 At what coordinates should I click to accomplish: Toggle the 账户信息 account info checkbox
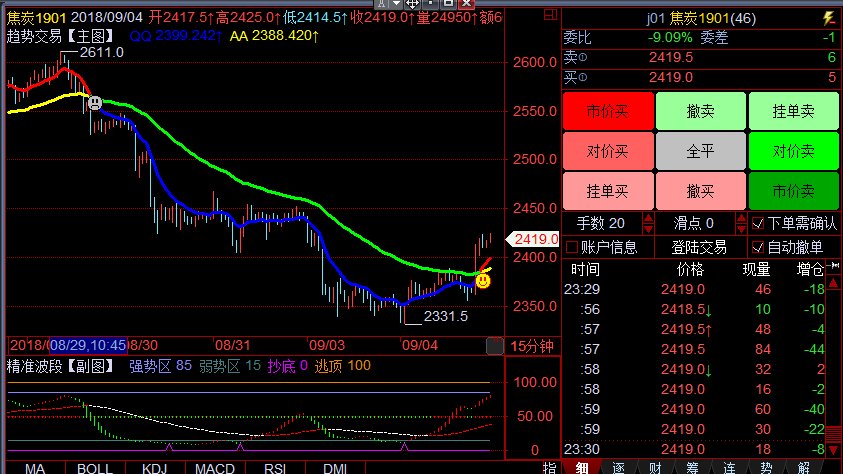point(572,247)
